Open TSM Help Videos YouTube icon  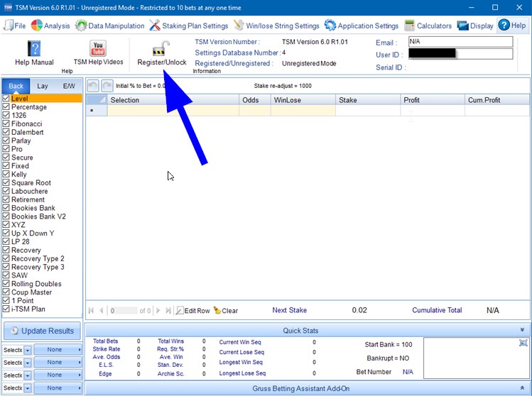[98, 49]
